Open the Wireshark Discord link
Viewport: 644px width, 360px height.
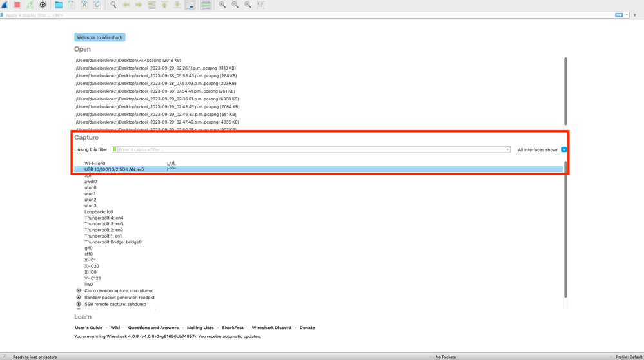click(x=271, y=328)
